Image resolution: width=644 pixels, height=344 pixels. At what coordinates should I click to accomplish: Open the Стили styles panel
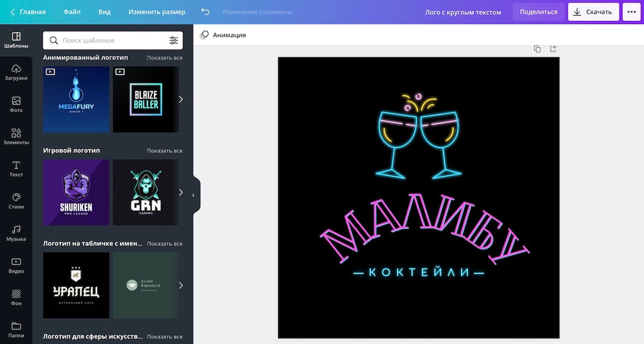click(x=16, y=201)
